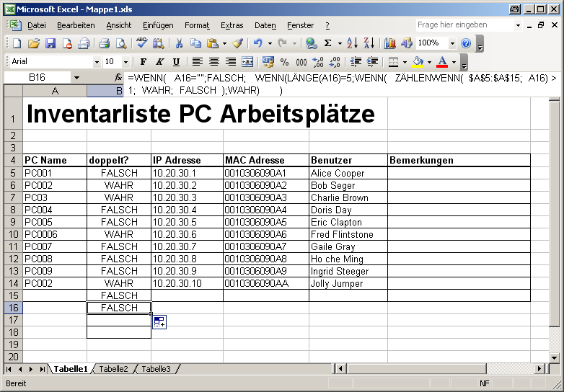This screenshot has height=392, width=564.
Task: Click the Auto Fill Options smart tag
Action: point(159,322)
